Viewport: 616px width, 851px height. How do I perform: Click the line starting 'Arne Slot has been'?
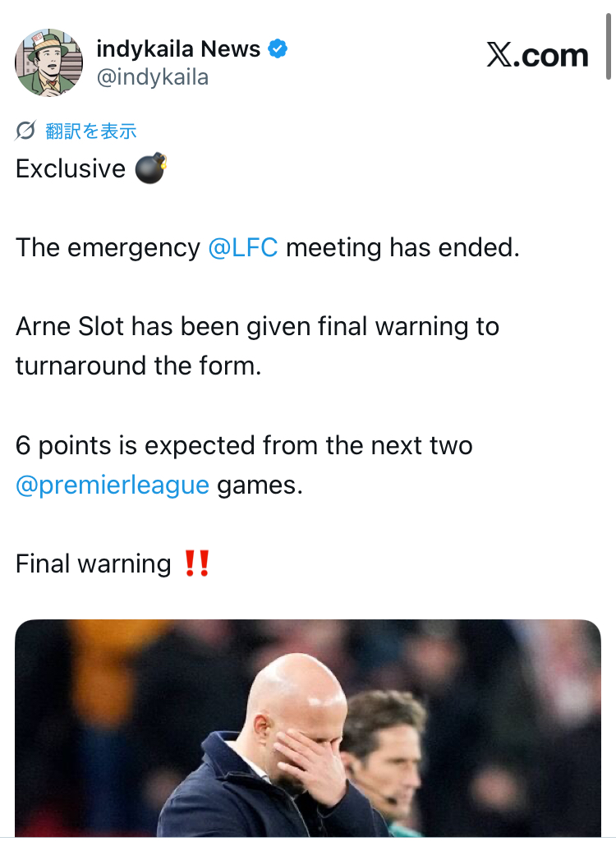(257, 327)
